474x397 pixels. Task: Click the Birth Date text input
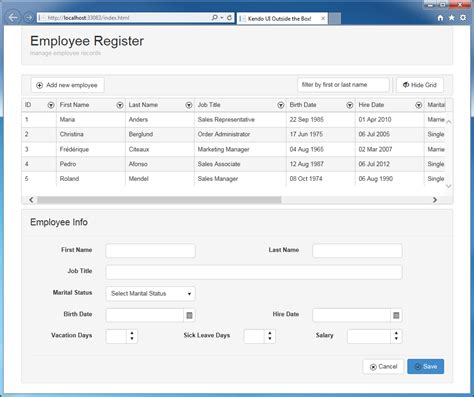pos(145,315)
